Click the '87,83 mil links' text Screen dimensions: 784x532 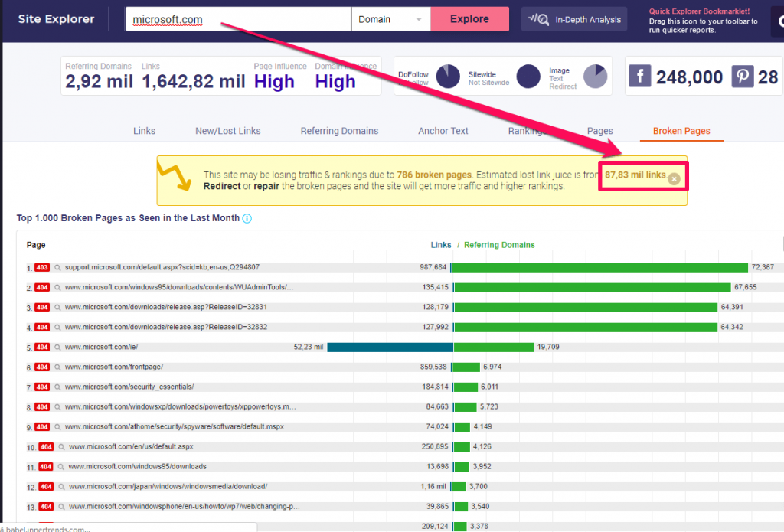(635, 175)
